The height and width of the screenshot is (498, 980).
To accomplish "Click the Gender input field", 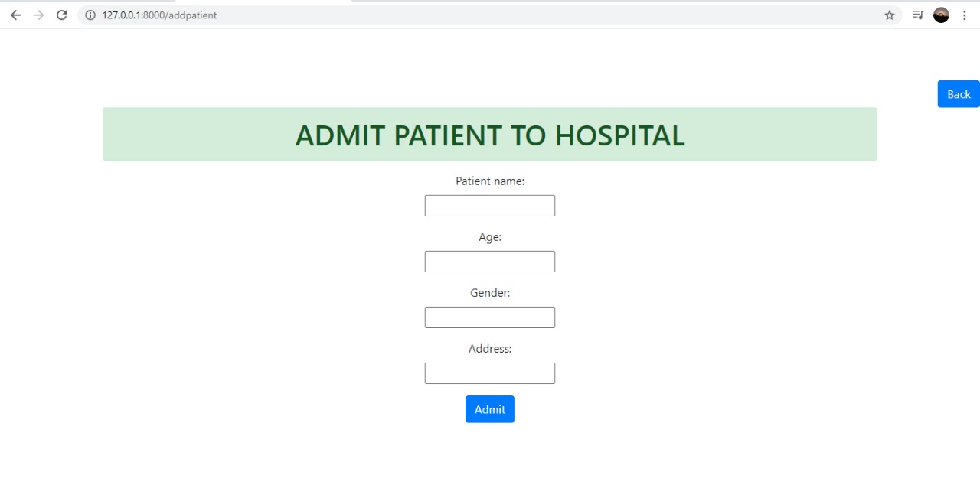I will click(489, 317).
